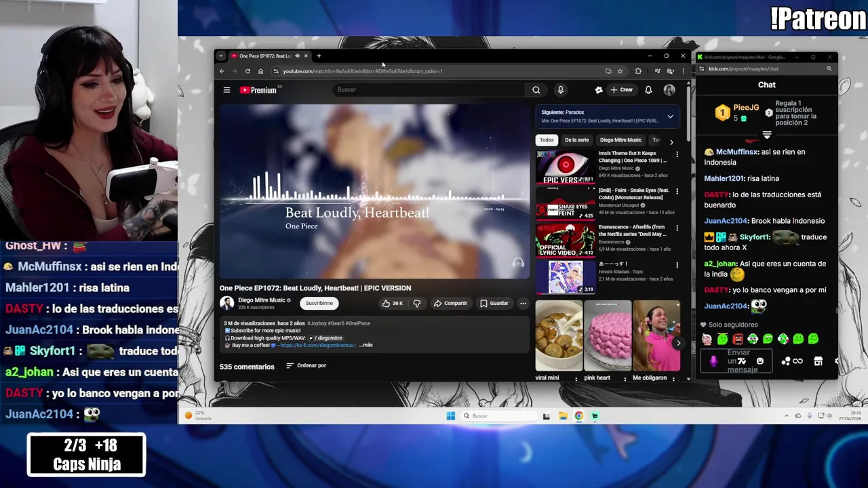The image size is (868, 488).
Task: Click the Compartir share button
Action: click(x=450, y=303)
